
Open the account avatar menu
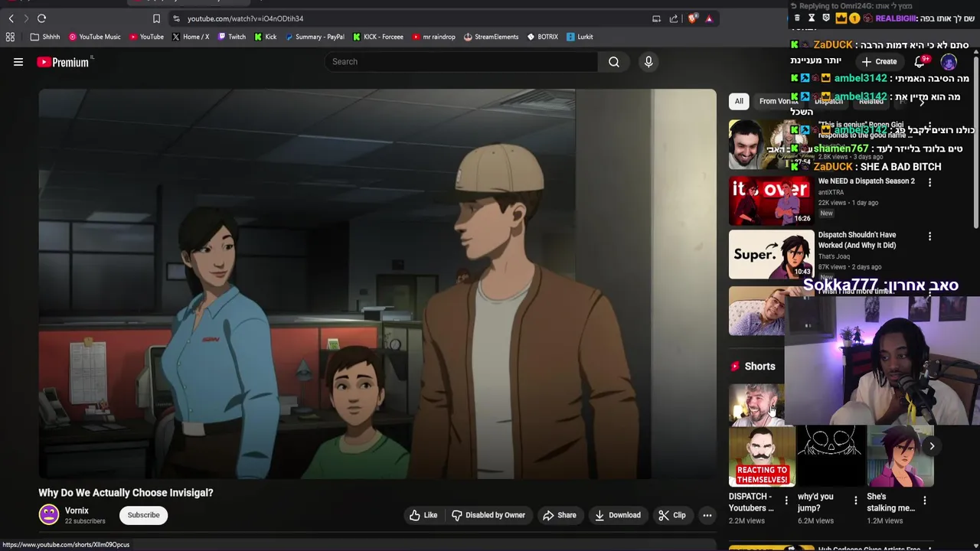pos(949,62)
